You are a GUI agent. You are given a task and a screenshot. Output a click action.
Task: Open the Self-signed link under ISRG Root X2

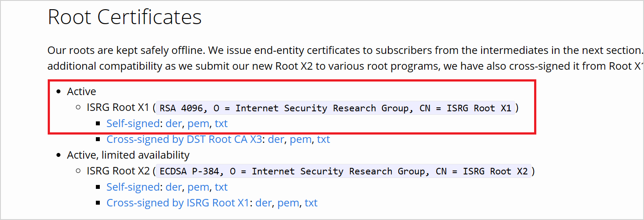(x=133, y=187)
